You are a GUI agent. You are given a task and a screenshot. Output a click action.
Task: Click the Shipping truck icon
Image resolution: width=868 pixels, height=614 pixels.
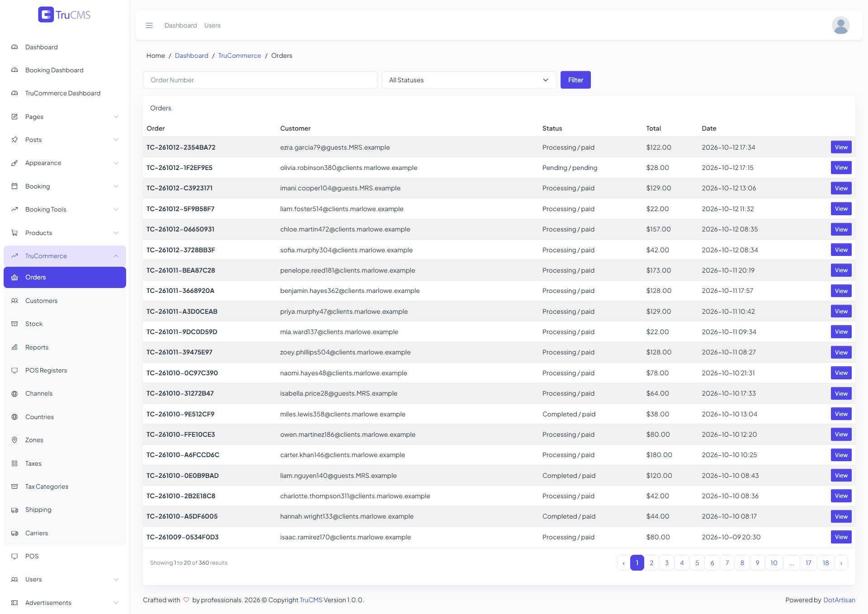[14, 510]
